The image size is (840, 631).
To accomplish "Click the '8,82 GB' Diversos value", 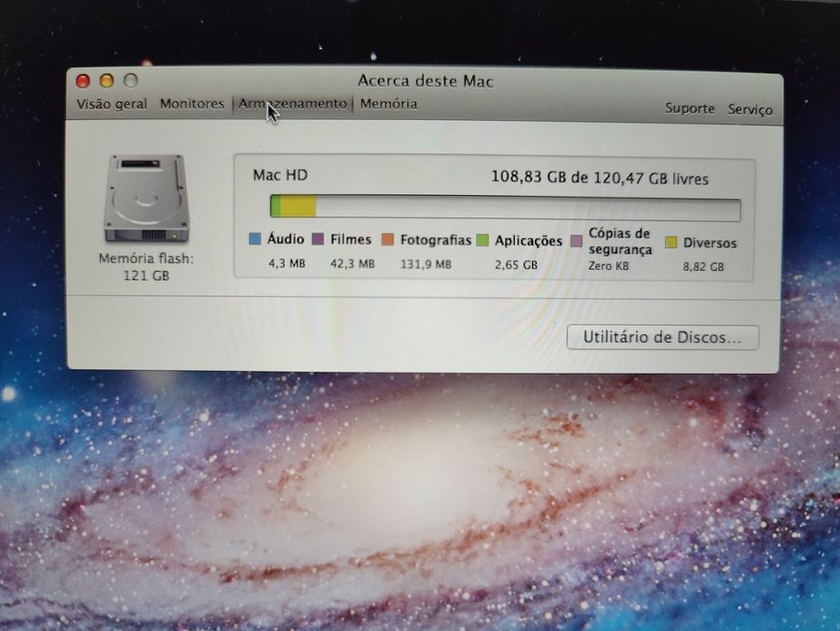I will tap(703, 266).
